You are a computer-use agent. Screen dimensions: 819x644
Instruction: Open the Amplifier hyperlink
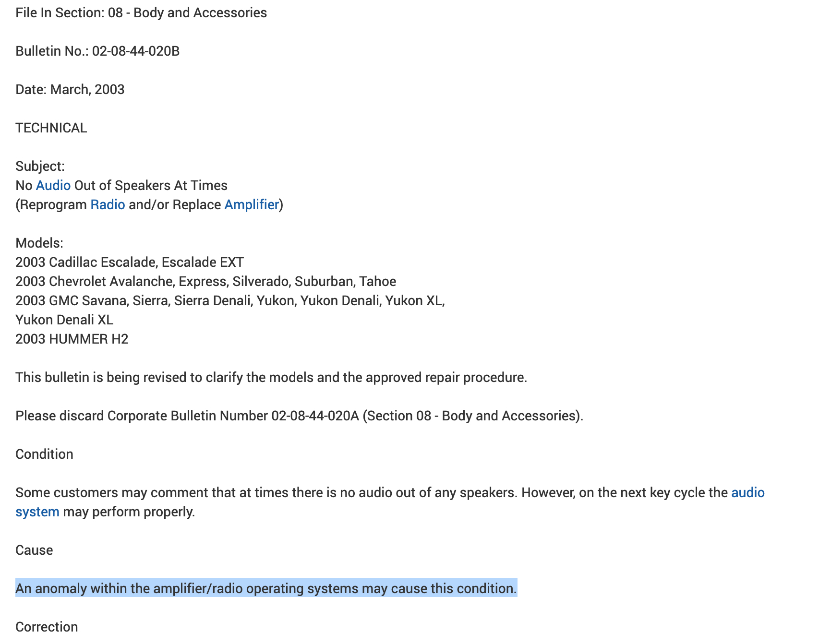(x=252, y=205)
